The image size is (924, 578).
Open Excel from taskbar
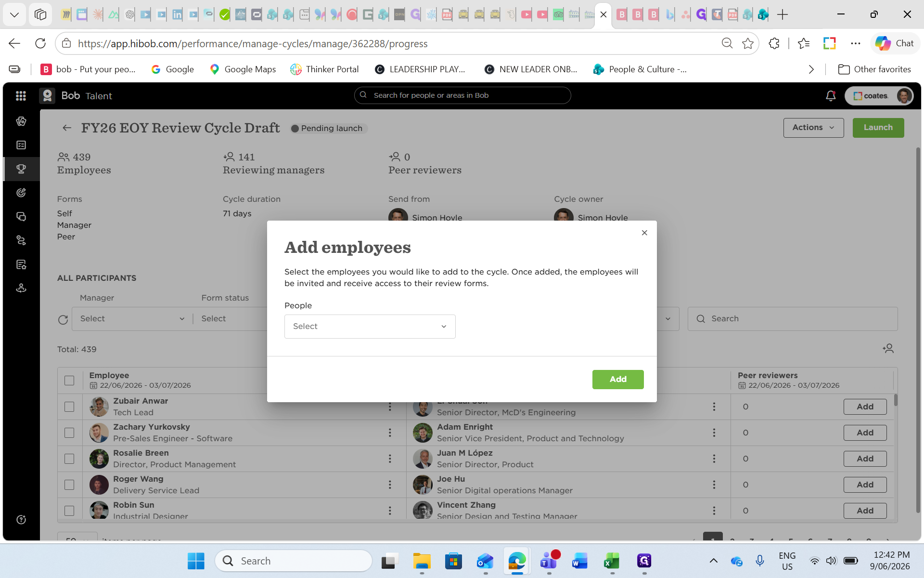(612, 561)
